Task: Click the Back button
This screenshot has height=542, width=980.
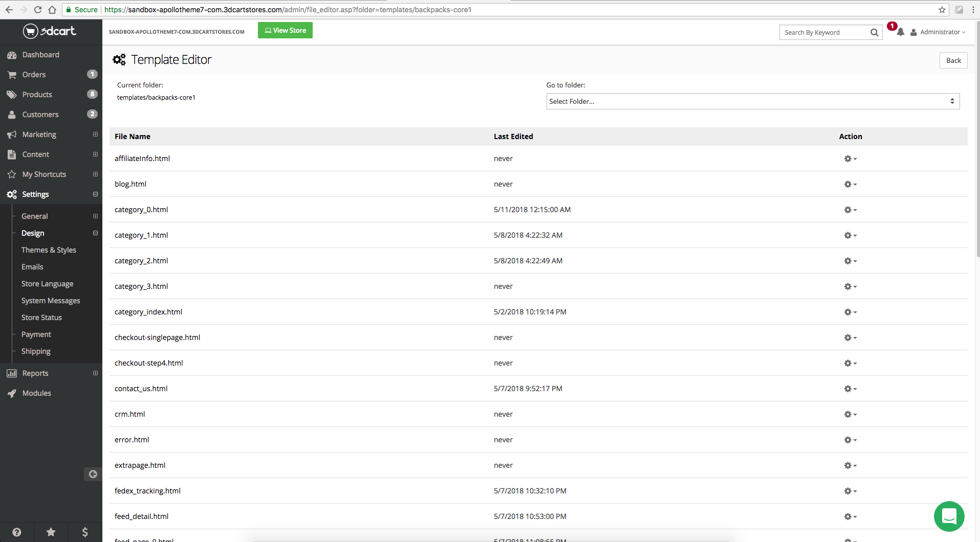Action: tap(953, 60)
